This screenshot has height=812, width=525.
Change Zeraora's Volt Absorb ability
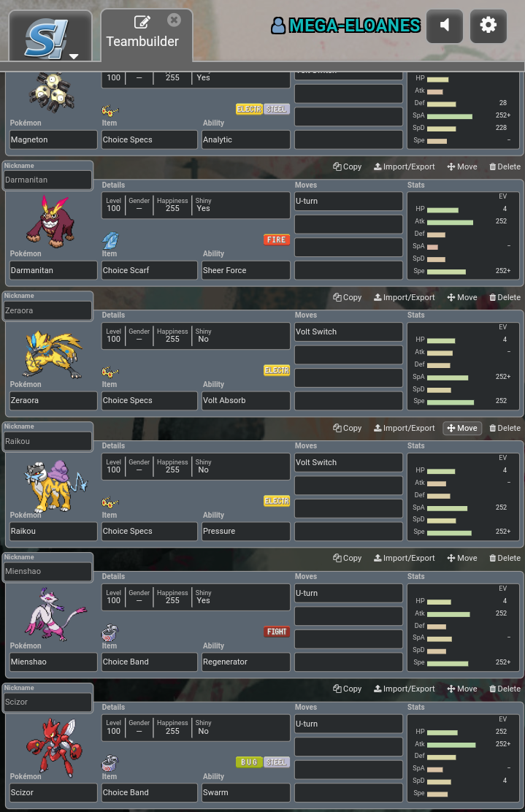(246, 400)
